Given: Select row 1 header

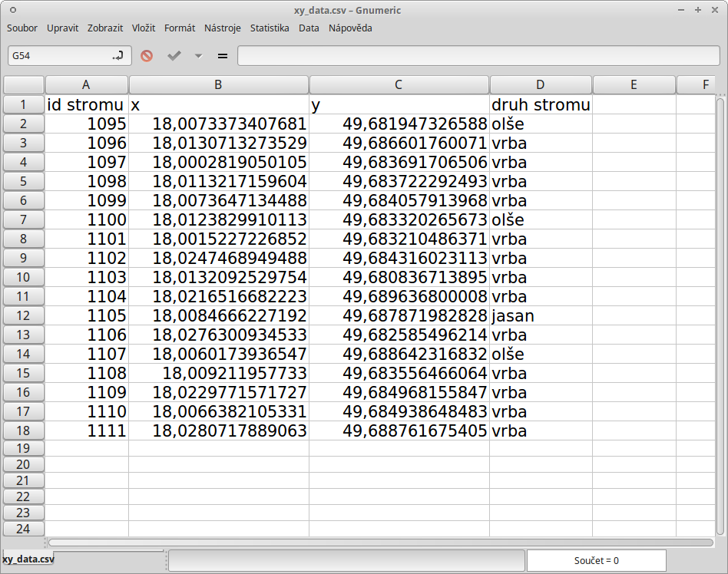Looking at the screenshot, I should point(24,104).
